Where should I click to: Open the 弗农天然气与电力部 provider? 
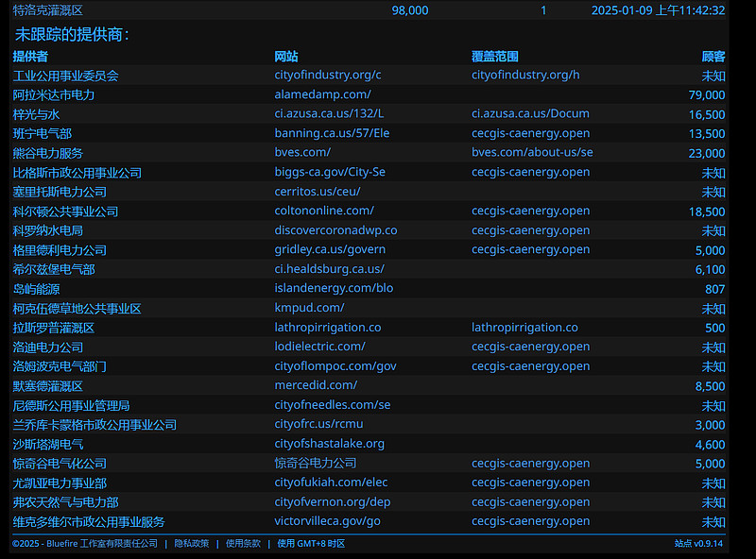coord(65,502)
